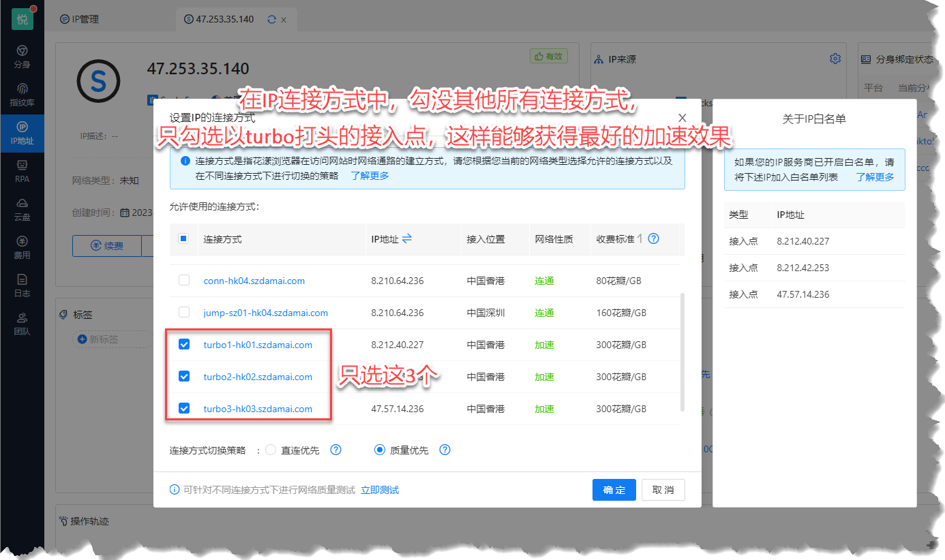
Task: Click the 续费 renew button
Action: tap(106, 245)
